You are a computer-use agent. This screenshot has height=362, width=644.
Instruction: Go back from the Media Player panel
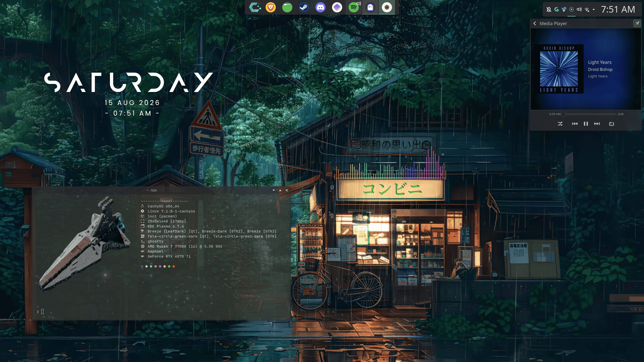pos(535,23)
